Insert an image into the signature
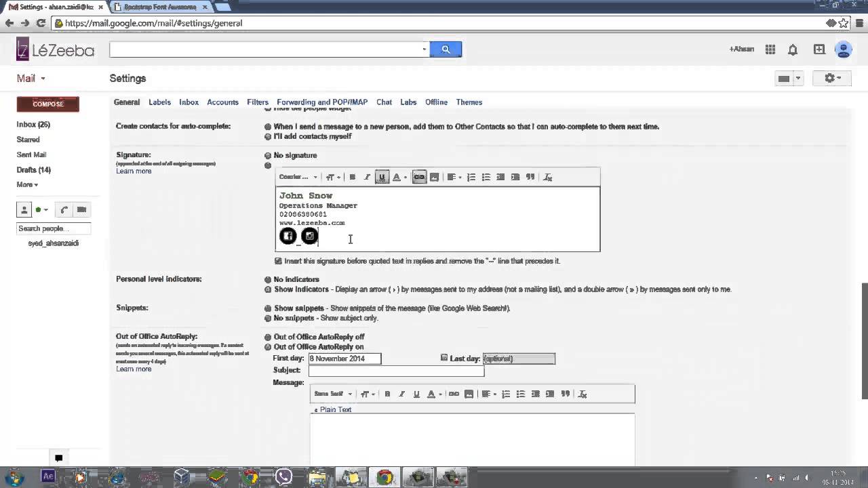This screenshot has width=868, height=488. (x=434, y=177)
